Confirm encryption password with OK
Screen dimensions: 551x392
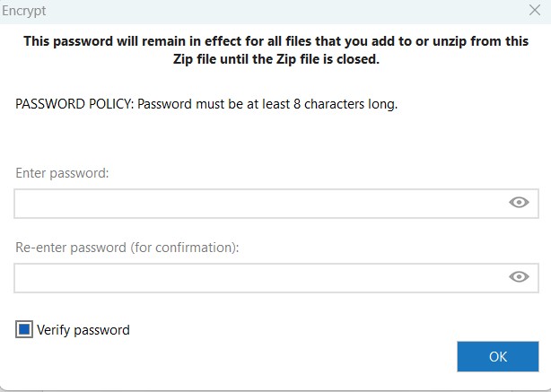(x=497, y=356)
